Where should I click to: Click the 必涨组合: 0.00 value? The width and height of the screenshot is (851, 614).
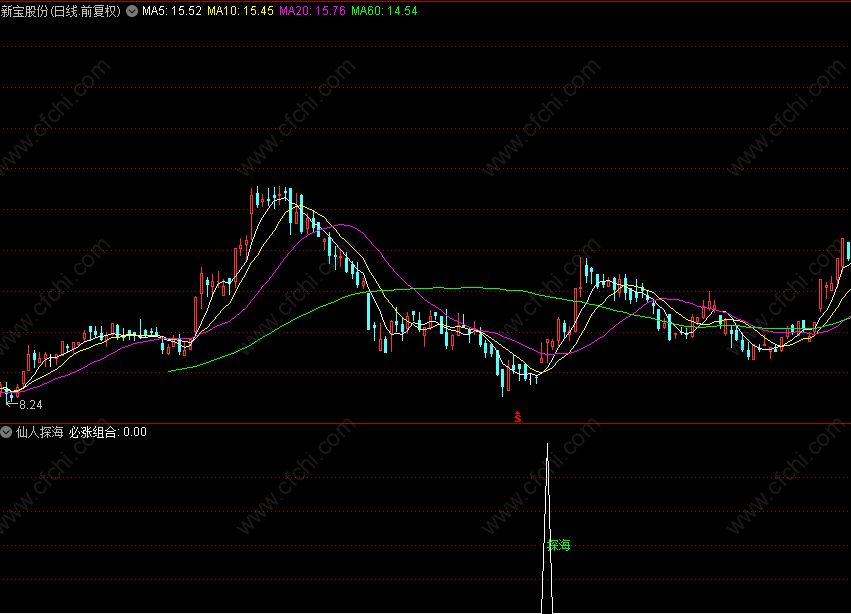[x=108, y=432]
